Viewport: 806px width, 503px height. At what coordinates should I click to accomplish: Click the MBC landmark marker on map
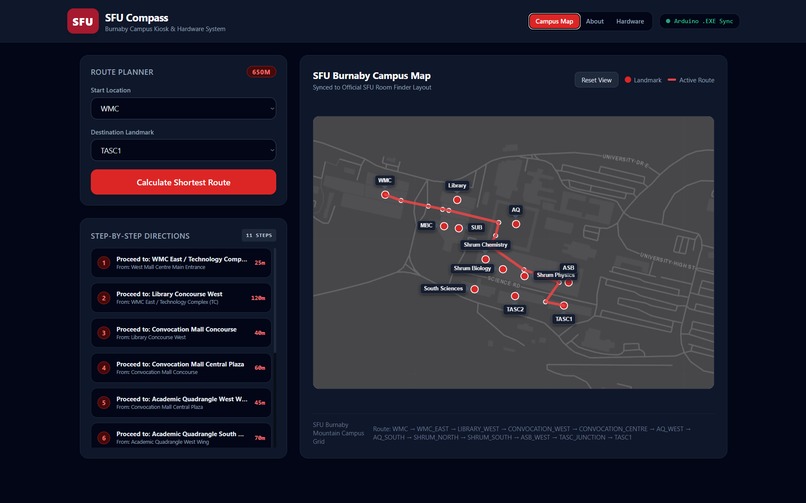tap(444, 226)
